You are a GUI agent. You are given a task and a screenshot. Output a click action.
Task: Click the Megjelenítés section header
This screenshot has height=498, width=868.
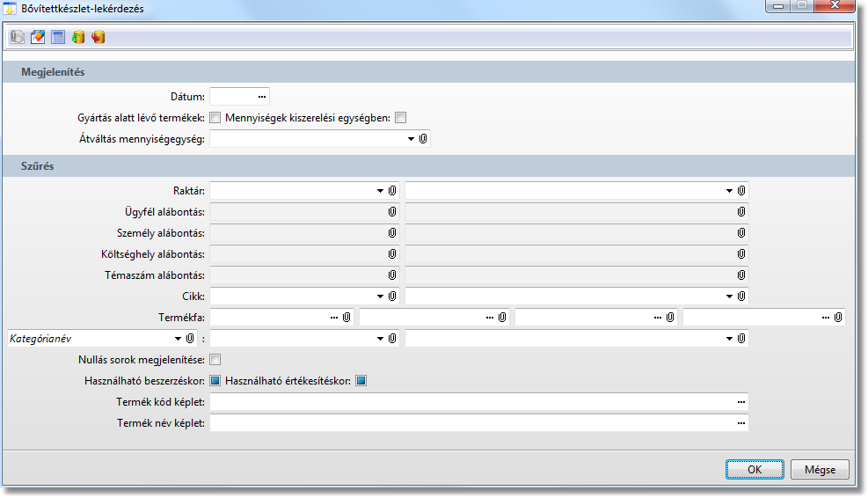(x=428, y=71)
